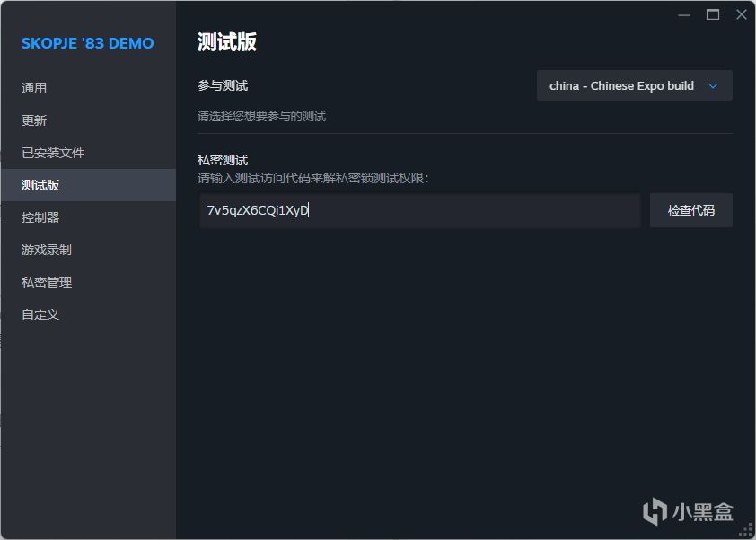Image resolution: width=756 pixels, height=540 pixels.
Task: Click the 检查代码 button
Action: pyautogui.click(x=691, y=210)
